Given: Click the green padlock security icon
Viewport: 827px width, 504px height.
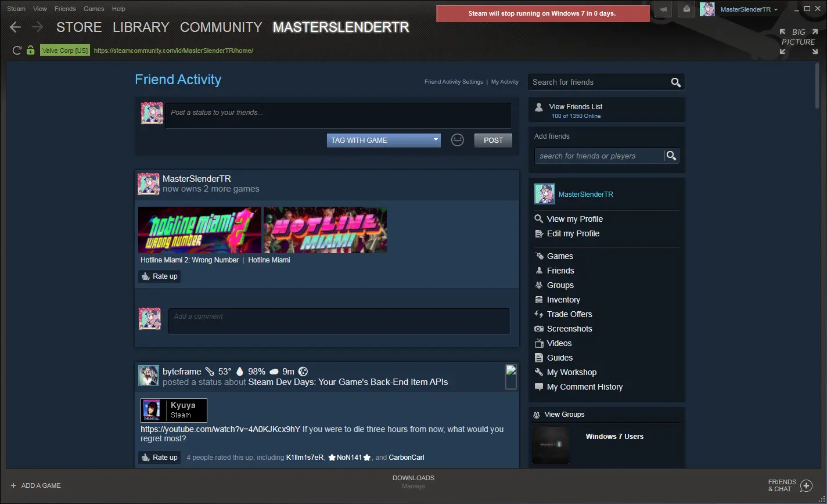Looking at the screenshot, I should pos(31,51).
